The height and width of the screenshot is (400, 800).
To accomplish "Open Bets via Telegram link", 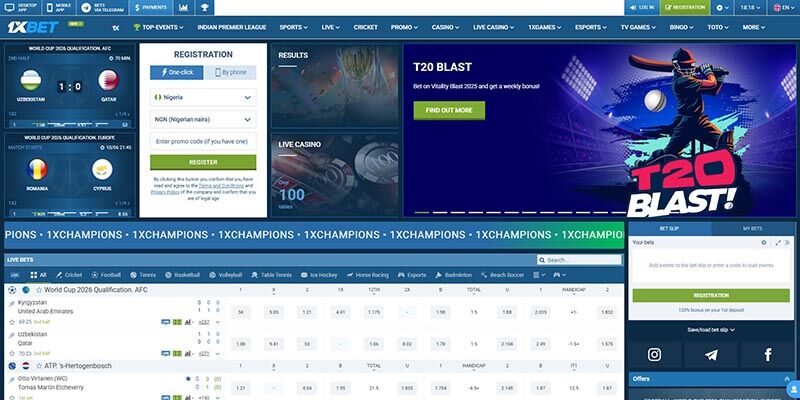I will (x=102, y=8).
